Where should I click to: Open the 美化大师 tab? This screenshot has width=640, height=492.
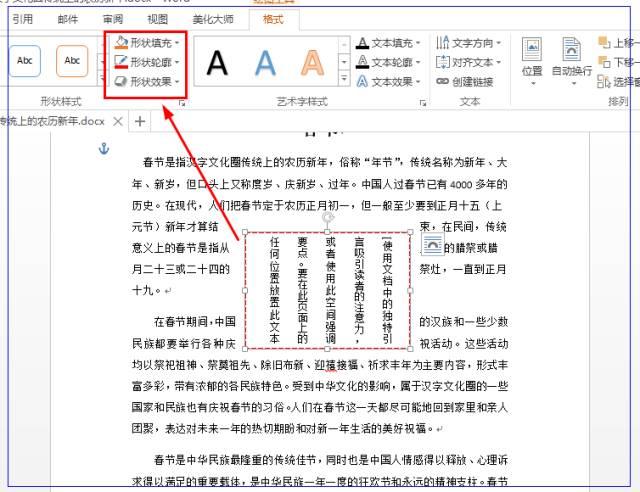(x=213, y=19)
